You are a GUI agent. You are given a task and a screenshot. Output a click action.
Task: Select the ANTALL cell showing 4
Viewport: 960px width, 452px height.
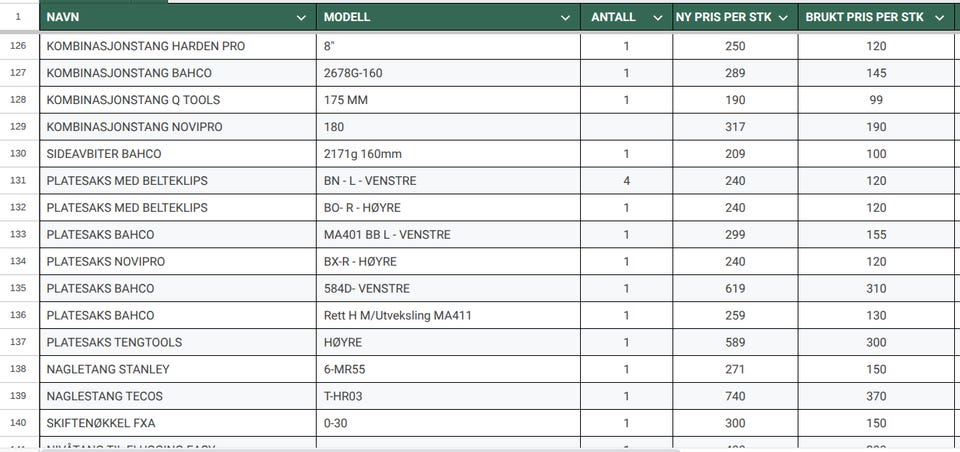point(626,181)
